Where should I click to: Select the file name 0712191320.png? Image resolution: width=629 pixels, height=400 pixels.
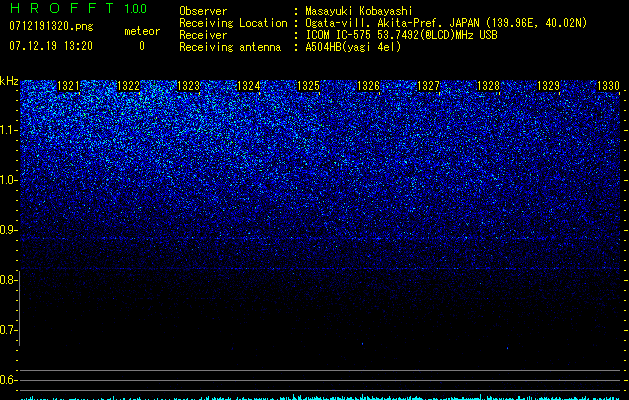coord(51,27)
